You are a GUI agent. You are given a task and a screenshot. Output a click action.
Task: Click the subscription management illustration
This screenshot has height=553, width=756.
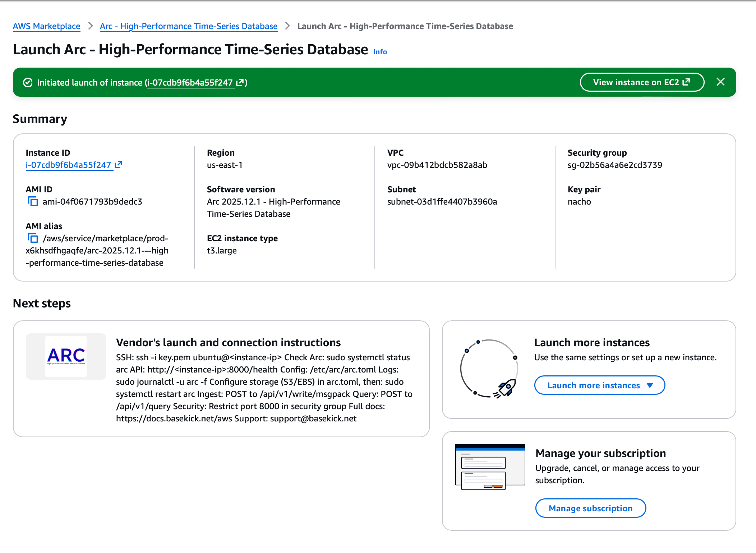pyautogui.click(x=490, y=467)
